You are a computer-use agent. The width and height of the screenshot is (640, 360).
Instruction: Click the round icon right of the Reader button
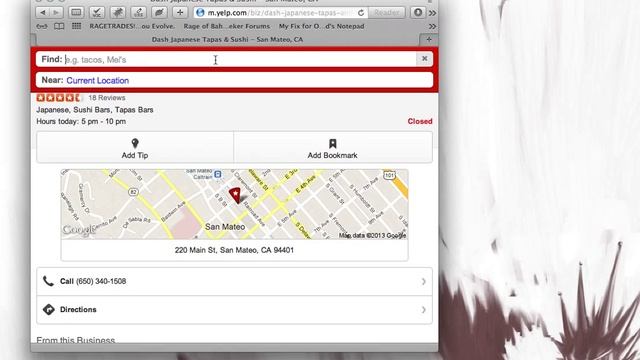[x=418, y=13]
